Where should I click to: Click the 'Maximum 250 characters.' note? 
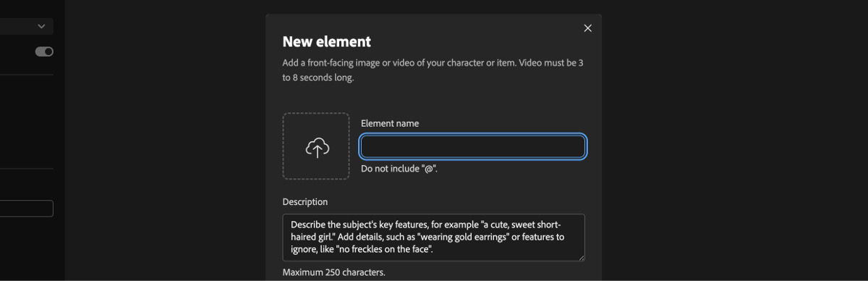[x=334, y=272]
